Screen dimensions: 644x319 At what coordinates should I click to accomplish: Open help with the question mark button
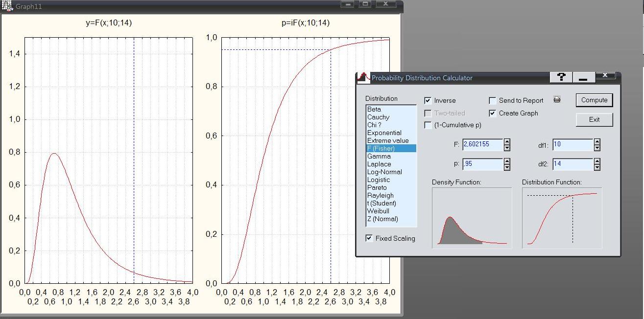561,77
